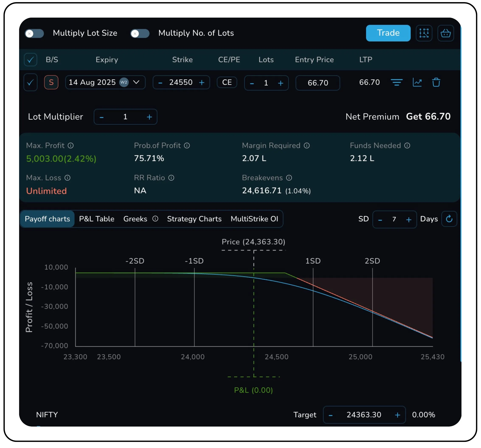This screenshot has height=448, width=481.
Task: Click the info icon beside Breakevens
Action: coord(289,178)
